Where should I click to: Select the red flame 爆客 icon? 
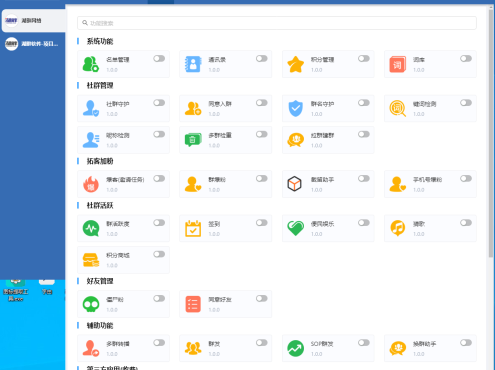tap(91, 184)
